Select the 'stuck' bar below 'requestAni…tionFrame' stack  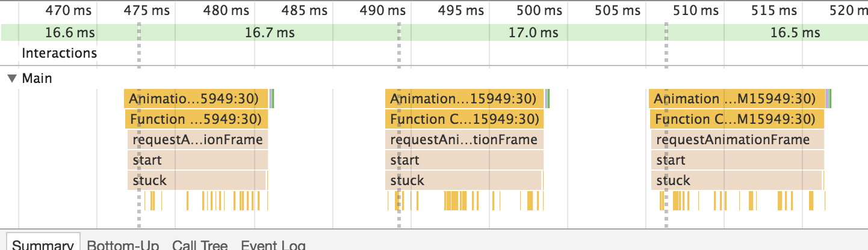click(463, 180)
